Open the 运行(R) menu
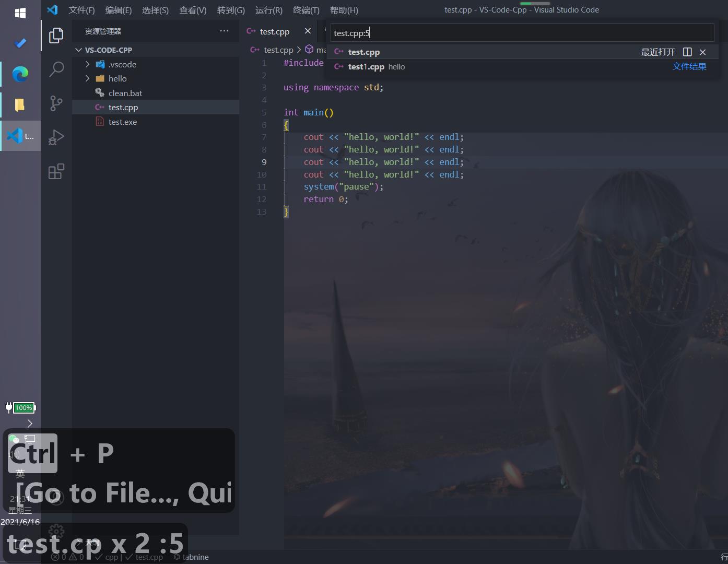Image resolution: width=728 pixels, height=564 pixels. point(268,10)
